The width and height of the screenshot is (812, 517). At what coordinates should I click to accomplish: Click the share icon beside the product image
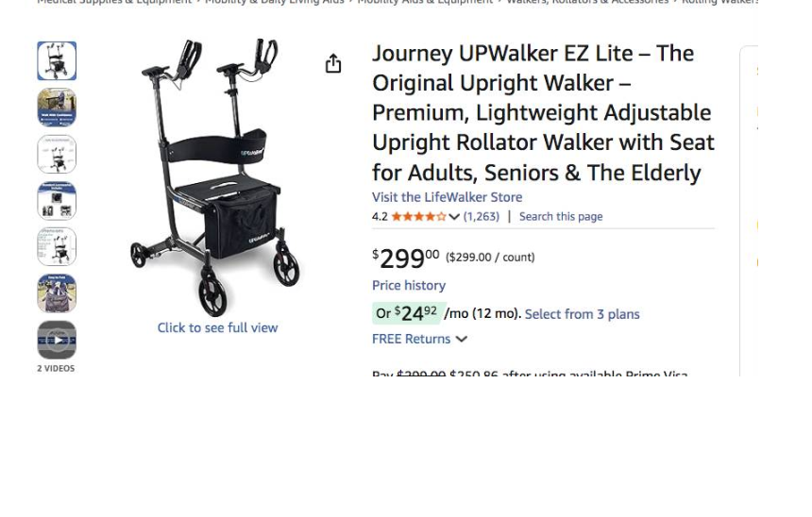click(333, 64)
